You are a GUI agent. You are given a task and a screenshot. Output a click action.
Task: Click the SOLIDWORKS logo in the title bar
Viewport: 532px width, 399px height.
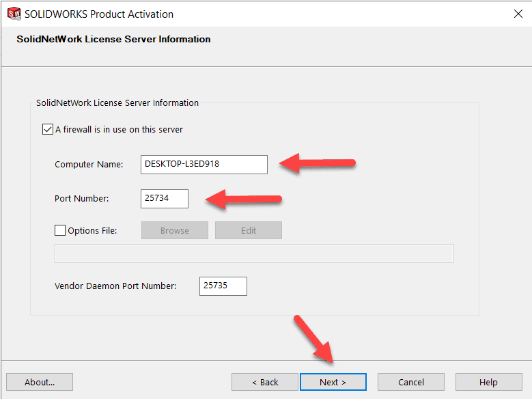(x=12, y=14)
